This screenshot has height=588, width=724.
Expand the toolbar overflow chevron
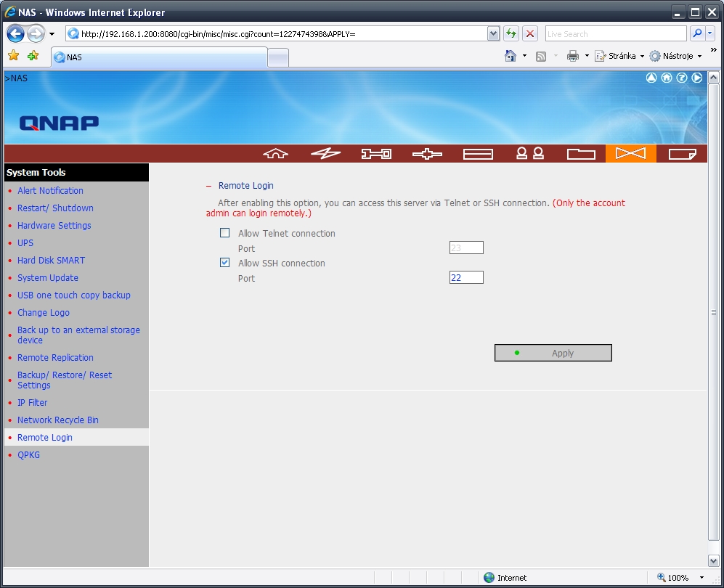(x=713, y=50)
